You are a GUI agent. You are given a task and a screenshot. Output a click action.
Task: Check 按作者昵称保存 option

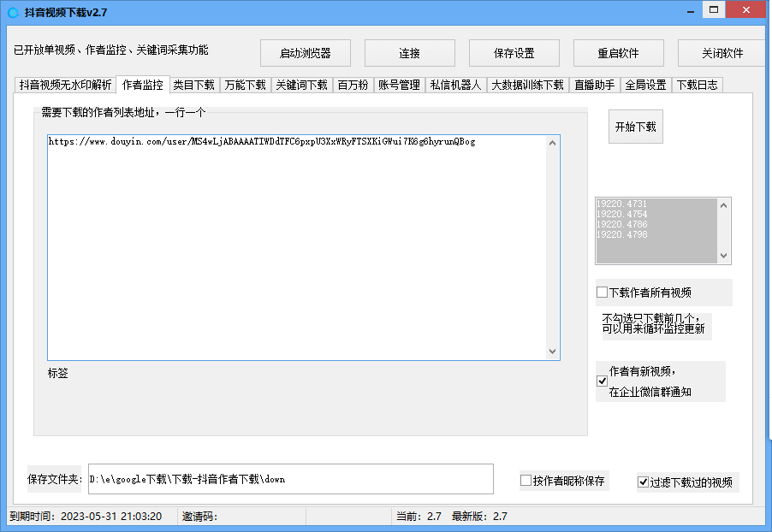(526, 481)
